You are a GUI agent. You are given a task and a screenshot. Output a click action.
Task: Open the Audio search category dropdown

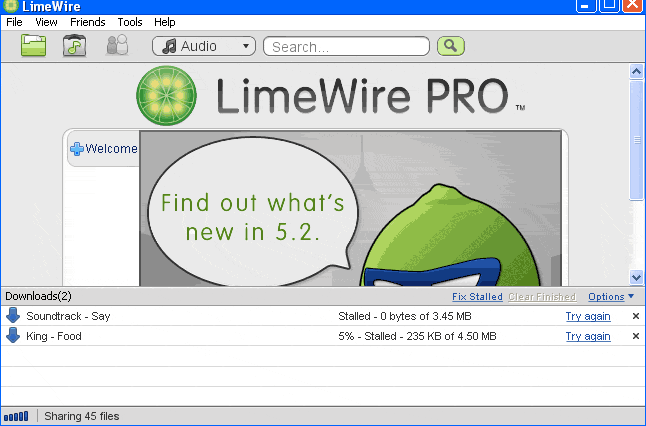coord(204,46)
